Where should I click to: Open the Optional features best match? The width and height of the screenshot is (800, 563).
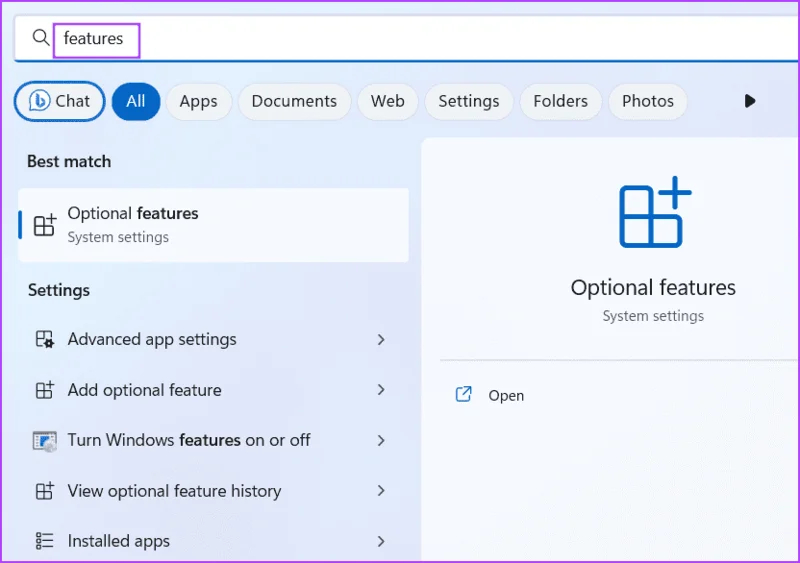[213, 225]
